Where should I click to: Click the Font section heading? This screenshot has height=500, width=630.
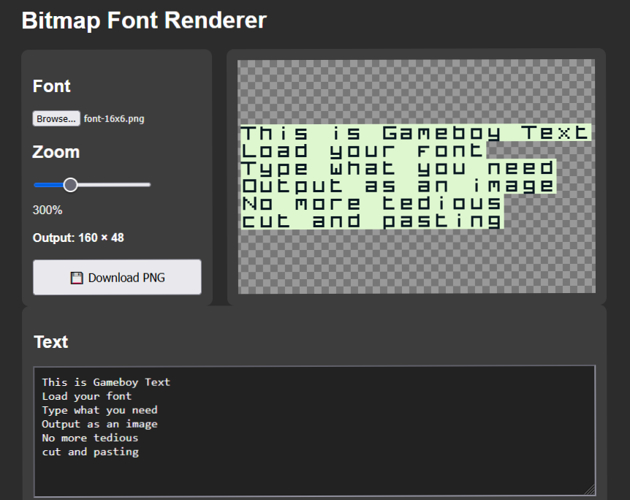coord(52,86)
